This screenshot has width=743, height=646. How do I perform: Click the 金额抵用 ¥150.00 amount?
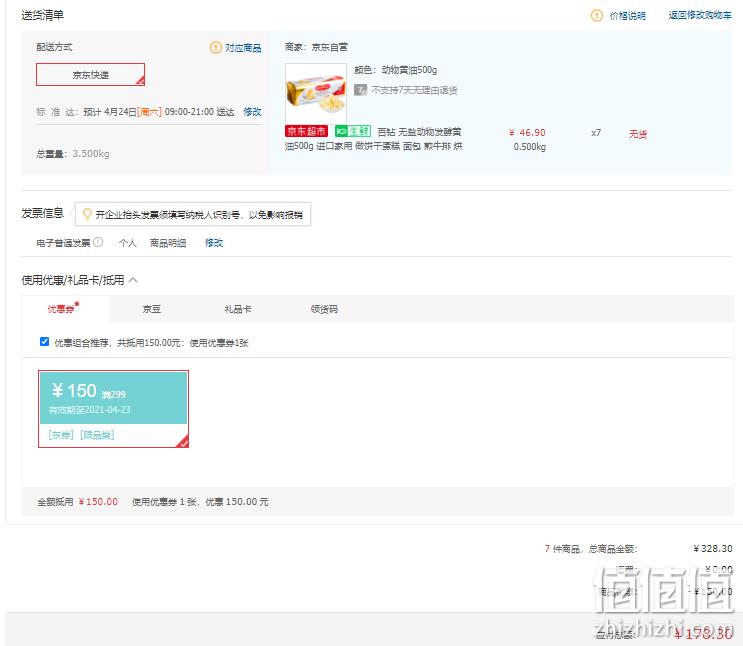coord(98,501)
